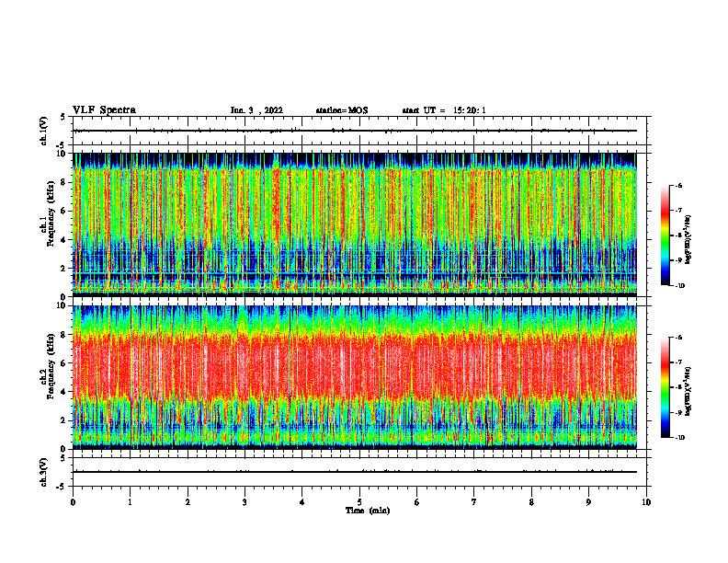Click ch.2 frequency axis tick 8

click(x=65, y=335)
